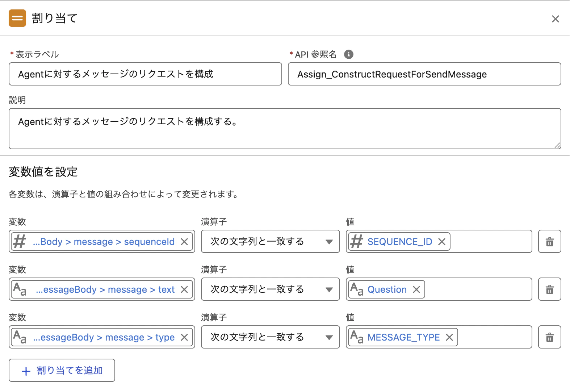Remove the message > text variable pill
The height and width of the screenshot is (392, 570).
click(x=184, y=289)
